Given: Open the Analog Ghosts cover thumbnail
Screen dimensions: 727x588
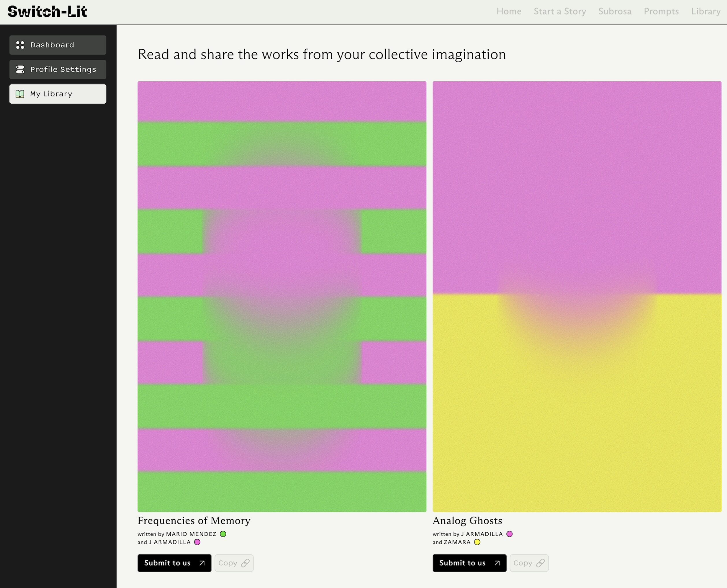Looking at the screenshot, I should pyautogui.click(x=577, y=296).
